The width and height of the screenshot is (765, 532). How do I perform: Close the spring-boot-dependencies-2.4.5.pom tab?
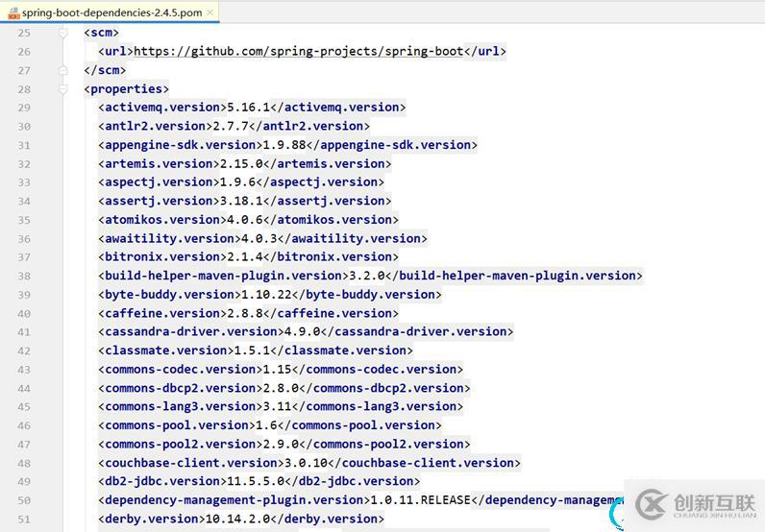(x=210, y=12)
